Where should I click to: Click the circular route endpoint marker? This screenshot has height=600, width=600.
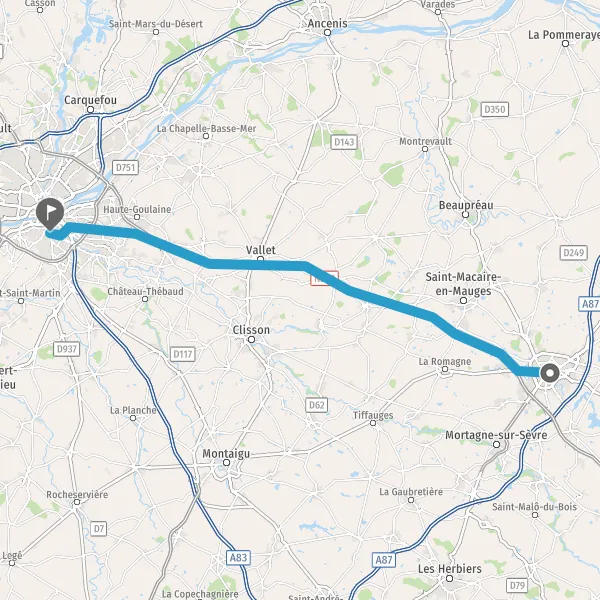pyautogui.click(x=550, y=373)
